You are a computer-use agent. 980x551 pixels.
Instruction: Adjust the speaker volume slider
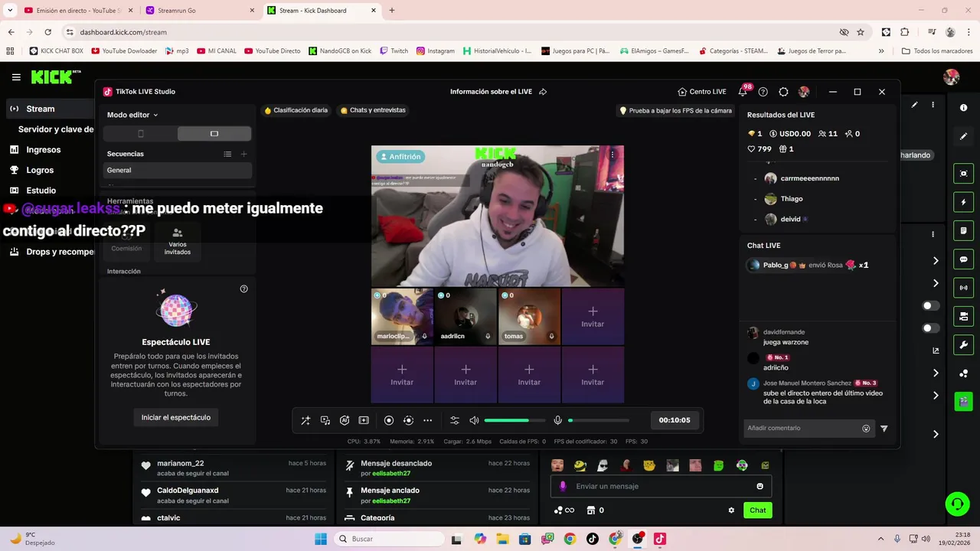pyautogui.click(x=514, y=420)
